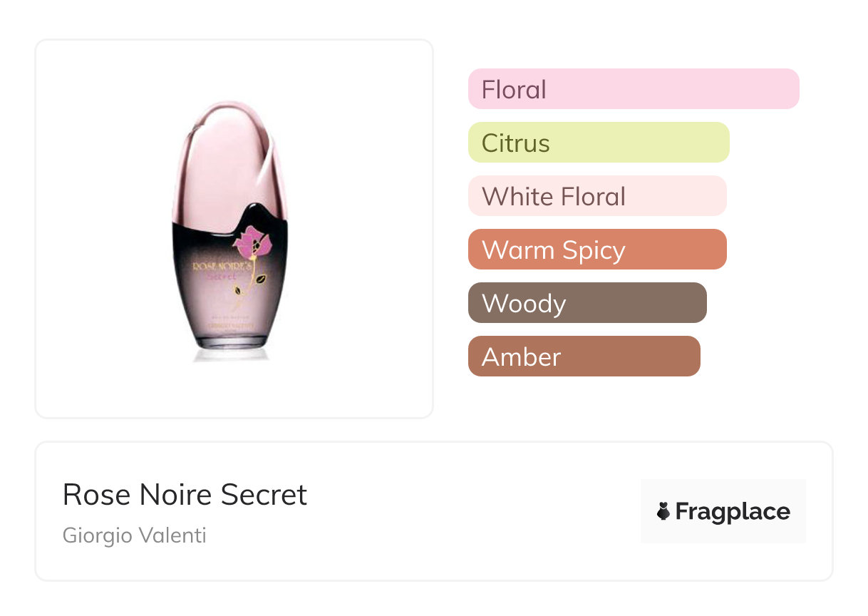
Task: Select the Warm Spicy accord bar
Action: [x=596, y=250]
